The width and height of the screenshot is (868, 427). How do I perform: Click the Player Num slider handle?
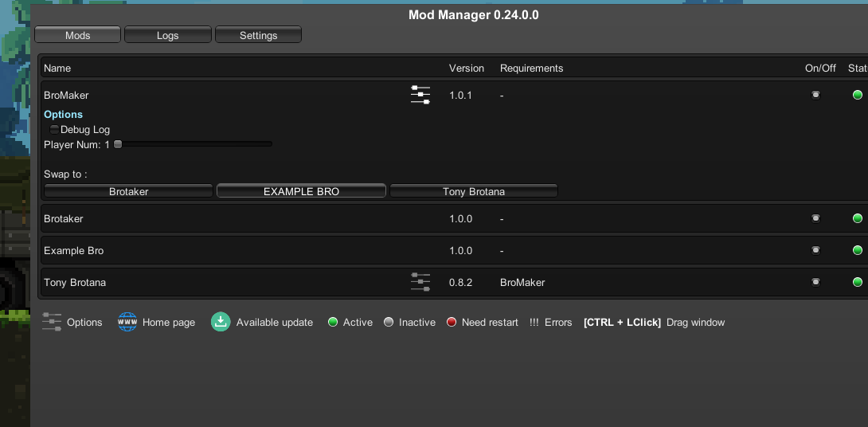click(x=117, y=144)
